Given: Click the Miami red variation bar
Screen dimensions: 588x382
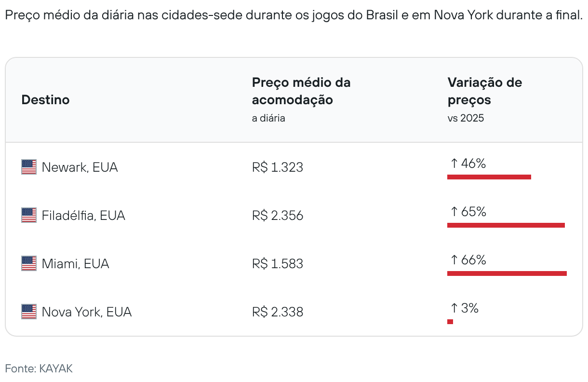Looking at the screenshot, I should point(507,273).
